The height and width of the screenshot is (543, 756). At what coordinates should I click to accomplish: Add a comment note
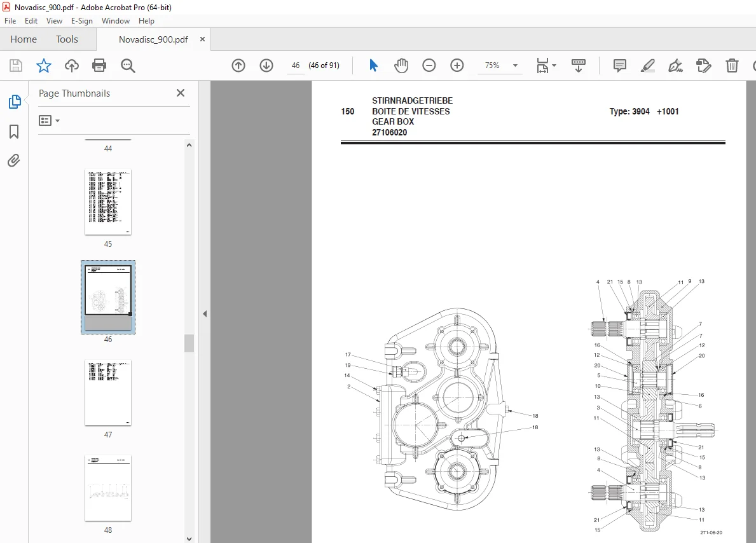(x=619, y=65)
